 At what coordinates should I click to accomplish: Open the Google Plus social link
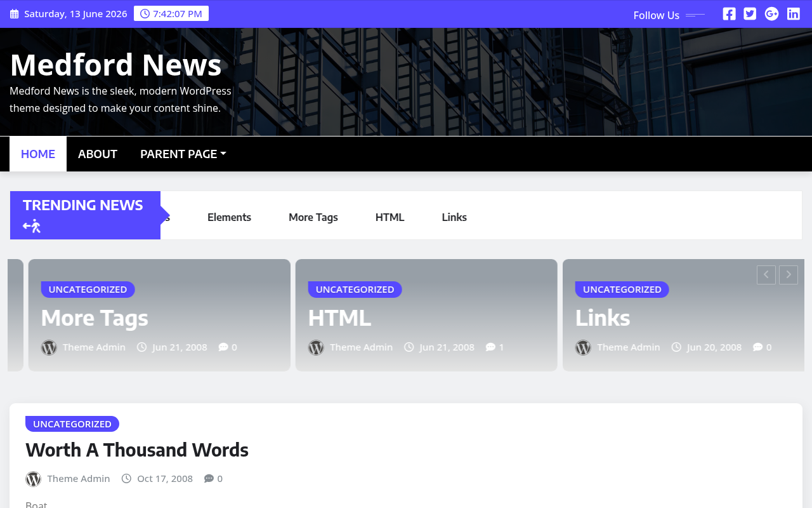click(771, 14)
